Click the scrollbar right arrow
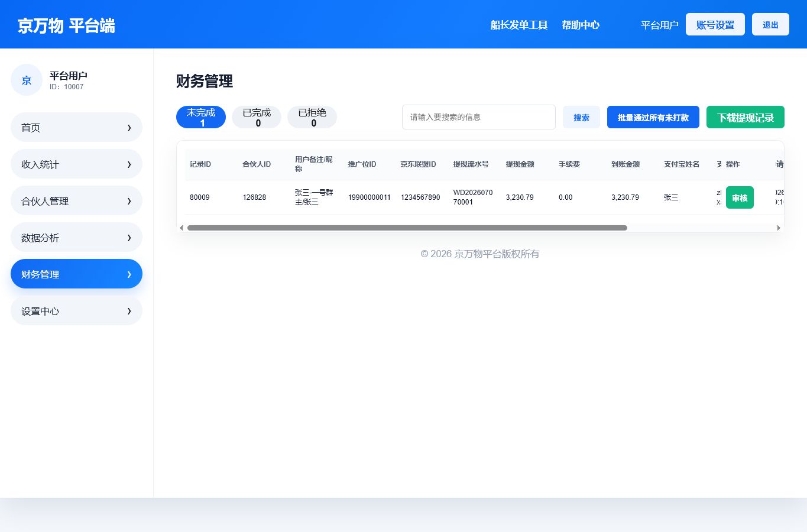This screenshot has width=807, height=532. click(x=779, y=228)
